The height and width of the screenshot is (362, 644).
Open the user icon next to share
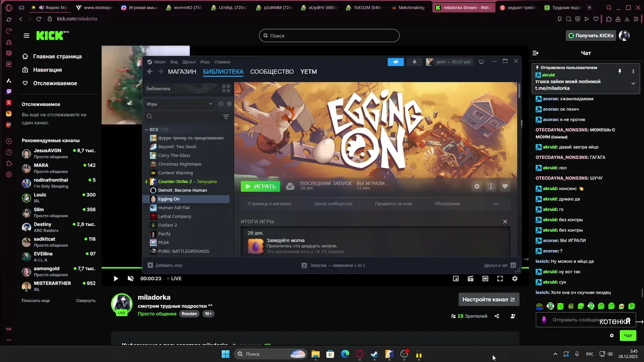coord(513,316)
